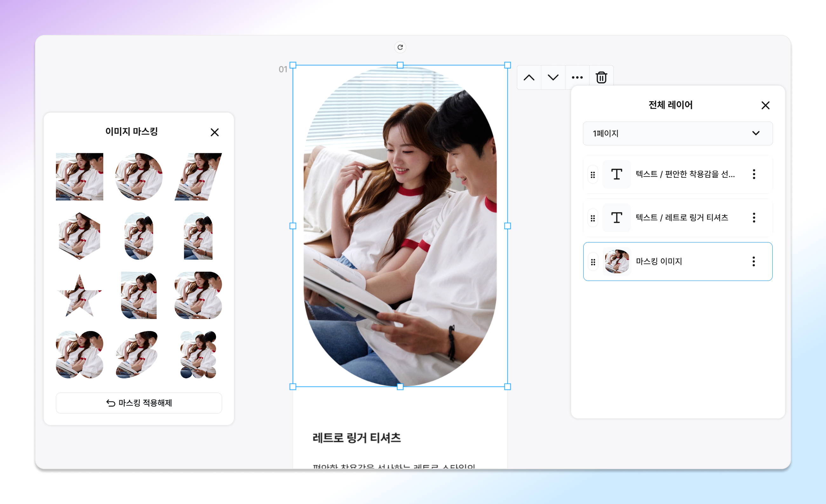Viewport: 826px width, 504px height.
Task: Click the top-left resize handle of the image
Action: 293,65
